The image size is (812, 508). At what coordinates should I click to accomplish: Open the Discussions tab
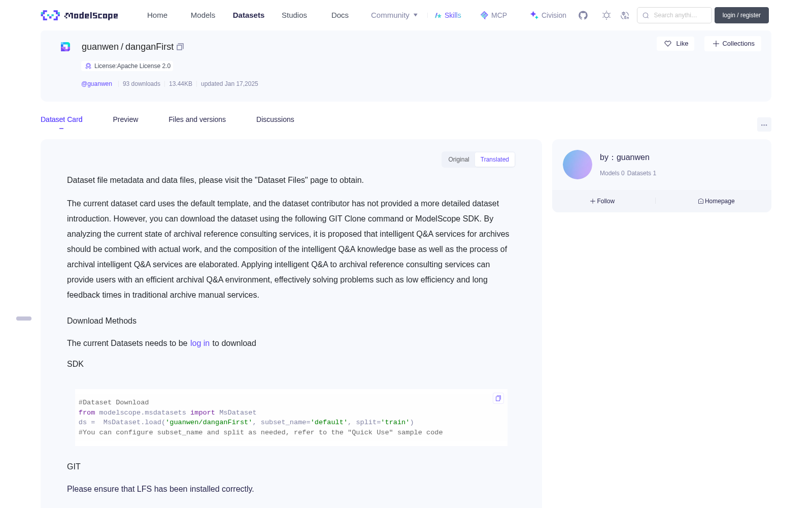coord(275,119)
